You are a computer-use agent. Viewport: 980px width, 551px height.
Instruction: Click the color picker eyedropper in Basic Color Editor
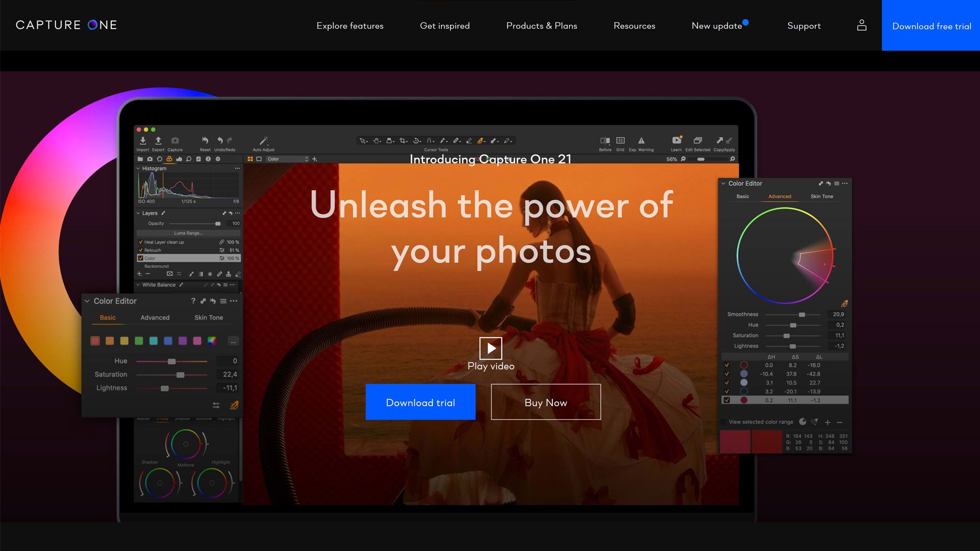[x=234, y=405]
